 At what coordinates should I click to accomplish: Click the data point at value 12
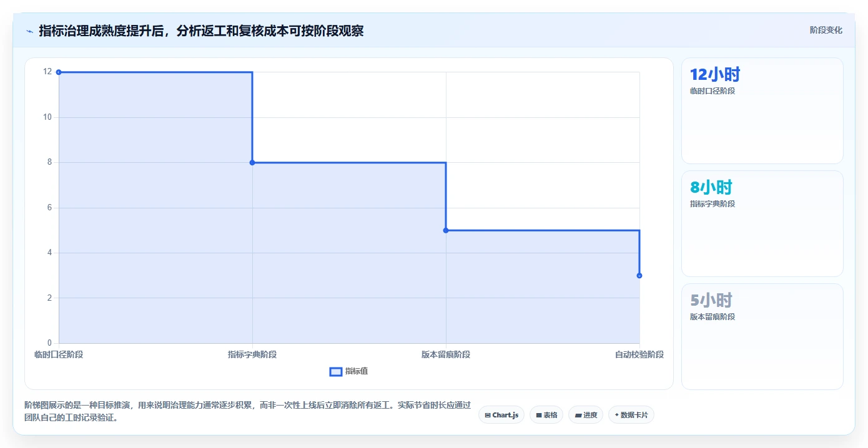(59, 72)
